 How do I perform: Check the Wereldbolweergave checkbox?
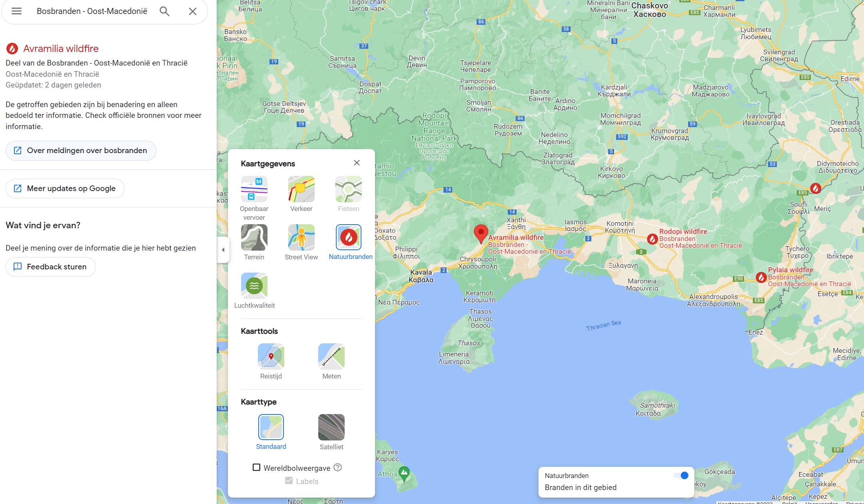[x=257, y=468]
